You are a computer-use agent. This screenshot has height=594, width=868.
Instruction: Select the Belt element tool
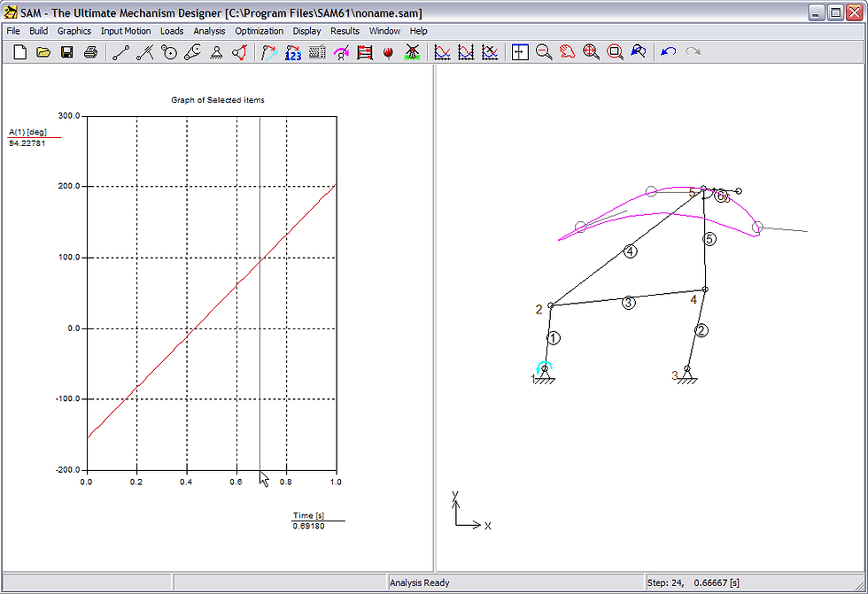click(x=193, y=52)
